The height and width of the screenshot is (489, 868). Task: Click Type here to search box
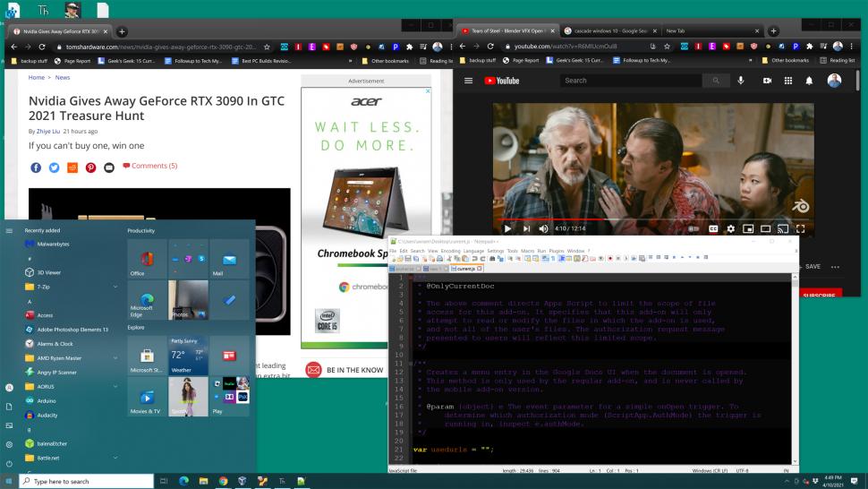coord(87,481)
